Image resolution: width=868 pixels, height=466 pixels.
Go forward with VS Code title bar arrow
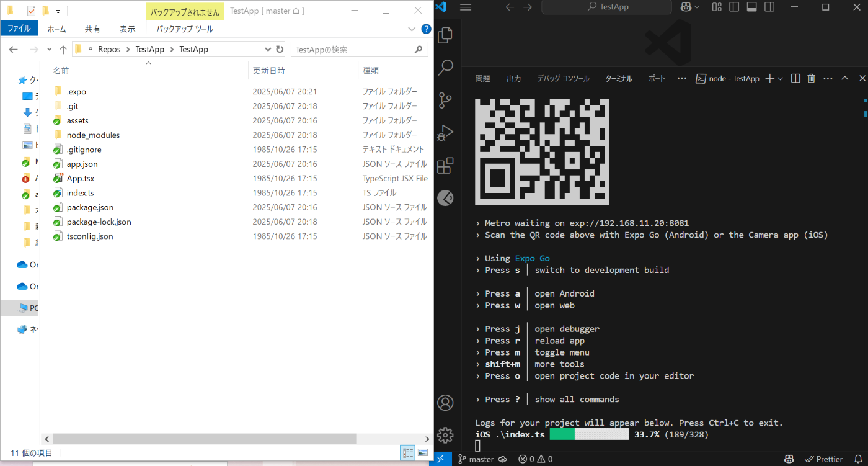tap(528, 7)
